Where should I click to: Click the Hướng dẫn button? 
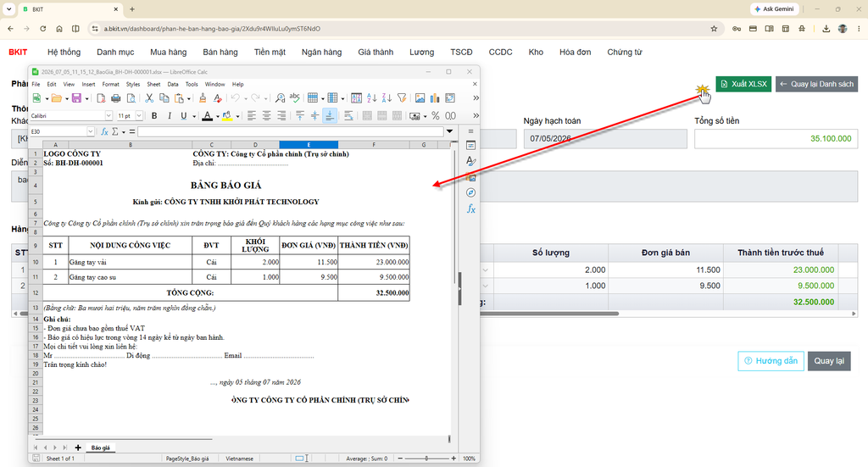click(x=771, y=361)
